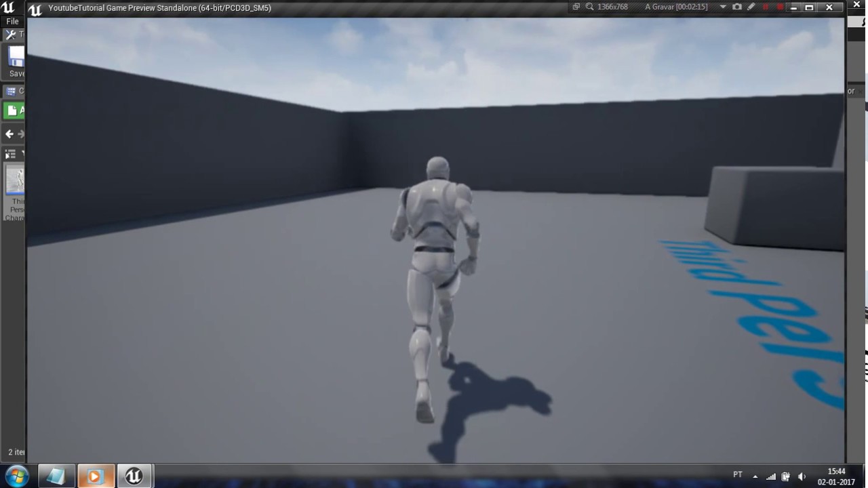Click the Save floppy disk icon
868x488 pixels.
[x=17, y=56]
